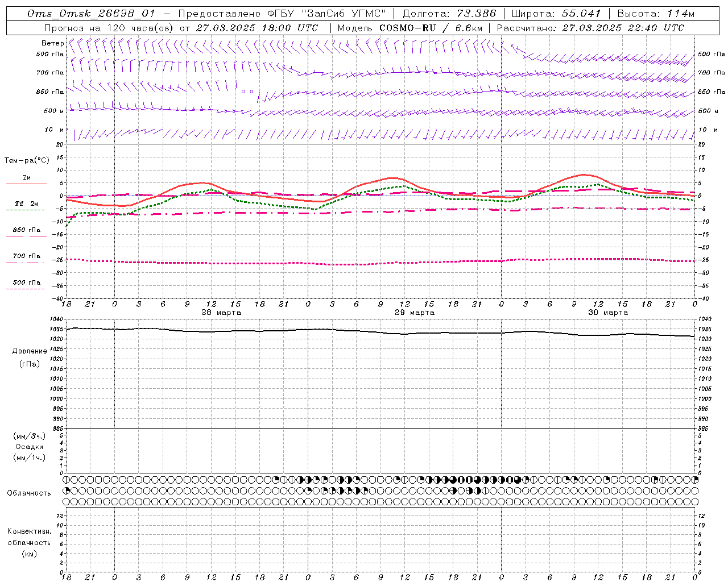
Task: Click the 28 марта date label
Action: [221, 313]
